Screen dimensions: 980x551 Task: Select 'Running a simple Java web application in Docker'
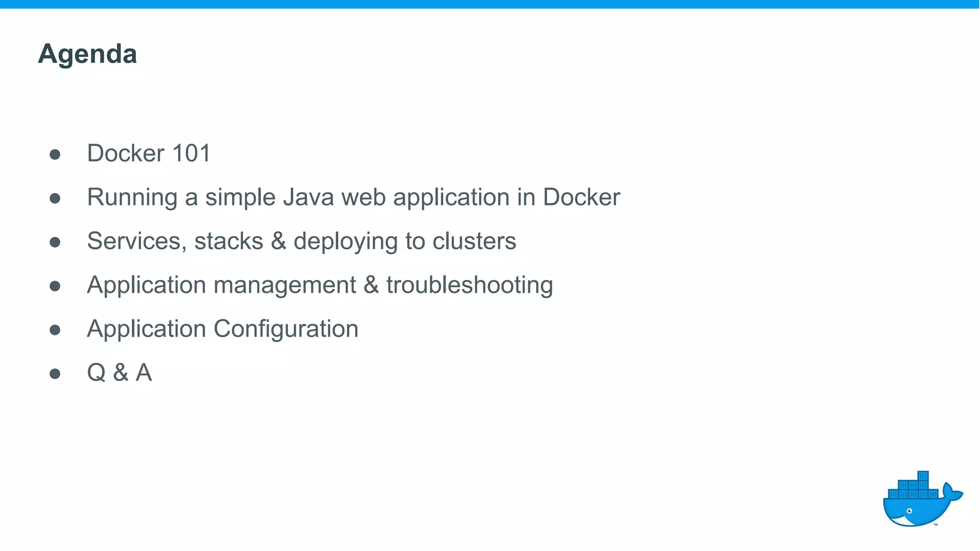[353, 198]
